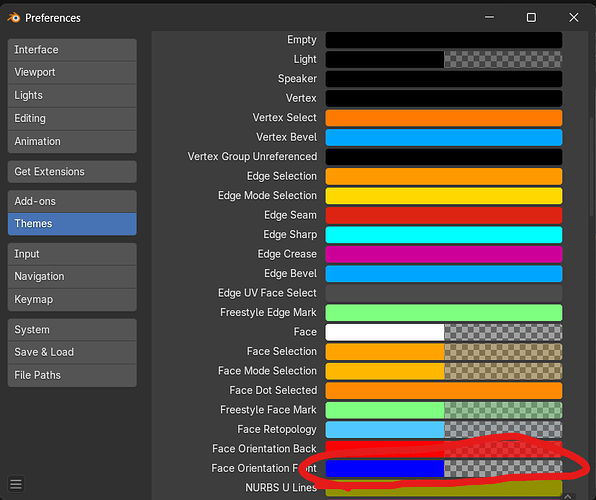This screenshot has height=500, width=596.
Task: Open System preferences
Action: tap(72, 330)
